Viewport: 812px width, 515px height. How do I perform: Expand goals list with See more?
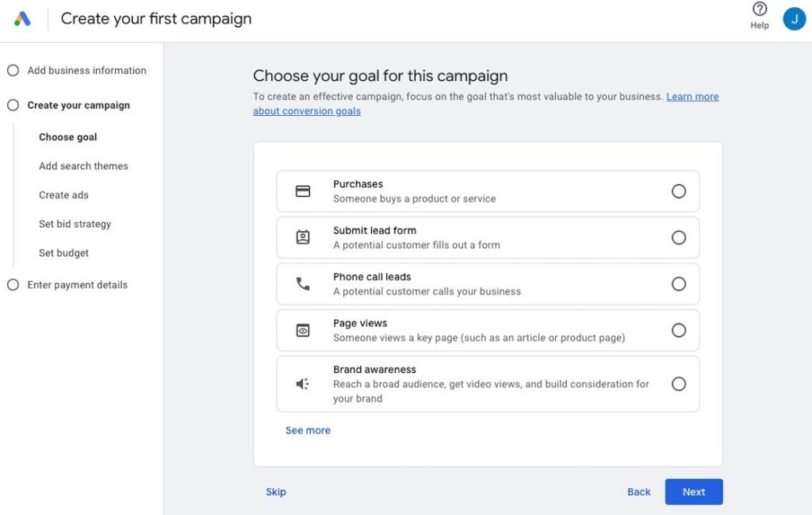[308, 430]
